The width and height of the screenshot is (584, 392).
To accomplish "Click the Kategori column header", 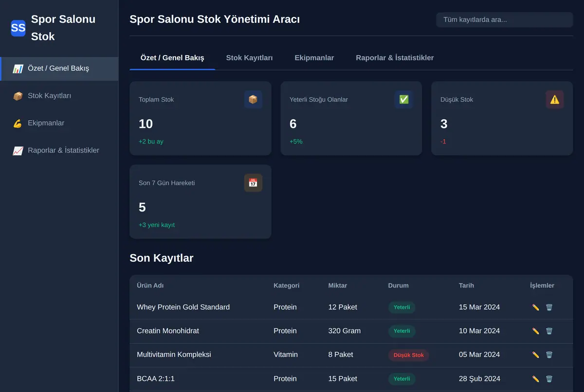I will coord(287,285).
